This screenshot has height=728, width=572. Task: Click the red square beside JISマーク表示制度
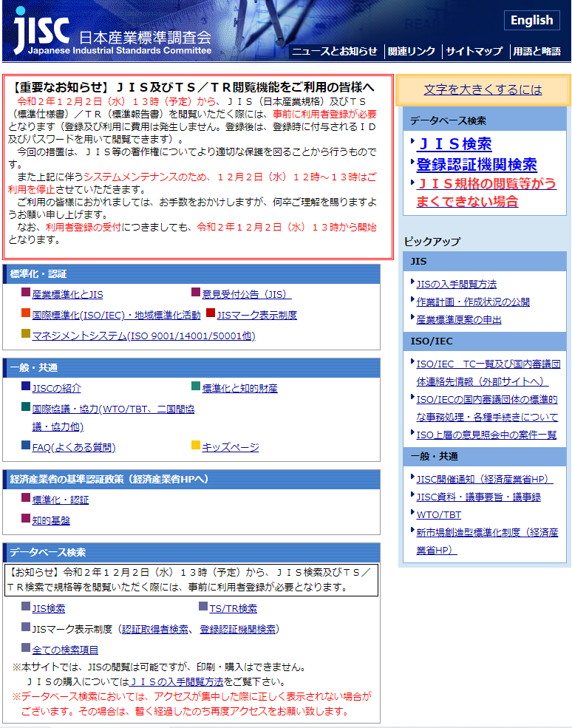click(211, 313)
